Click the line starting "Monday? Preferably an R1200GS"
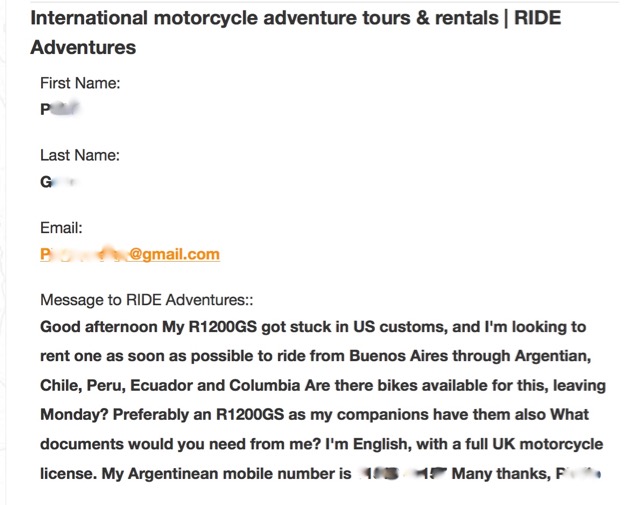Image resolution: width=640 pixels, height=505 pixels. 314,414
